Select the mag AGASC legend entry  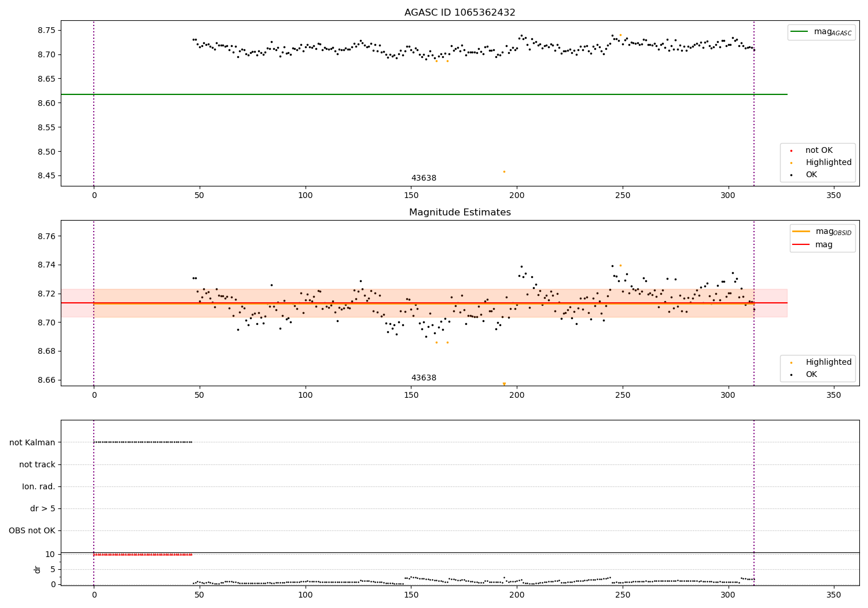(821, 32)
